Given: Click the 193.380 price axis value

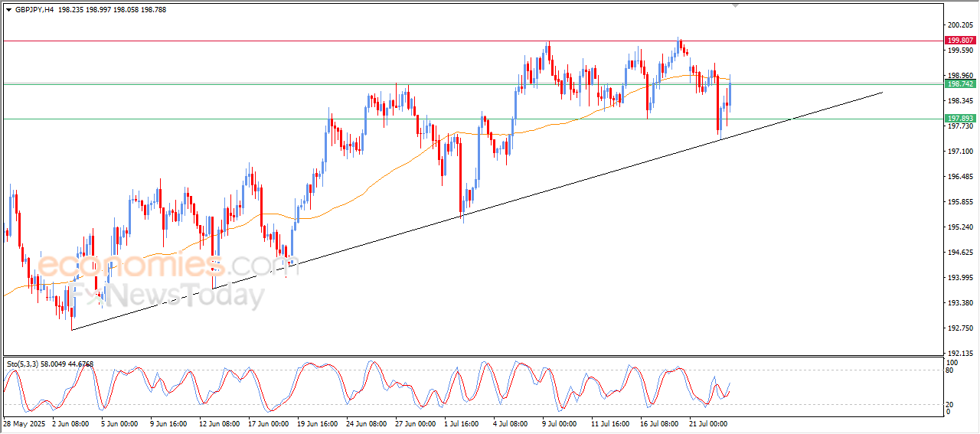Looking at the screenshot, I should [960, 302].
